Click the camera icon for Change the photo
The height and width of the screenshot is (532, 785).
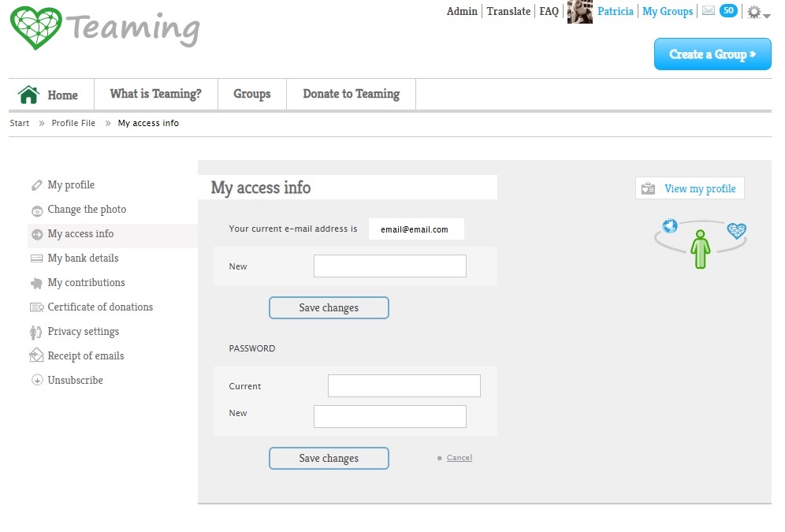coord(37,210)
